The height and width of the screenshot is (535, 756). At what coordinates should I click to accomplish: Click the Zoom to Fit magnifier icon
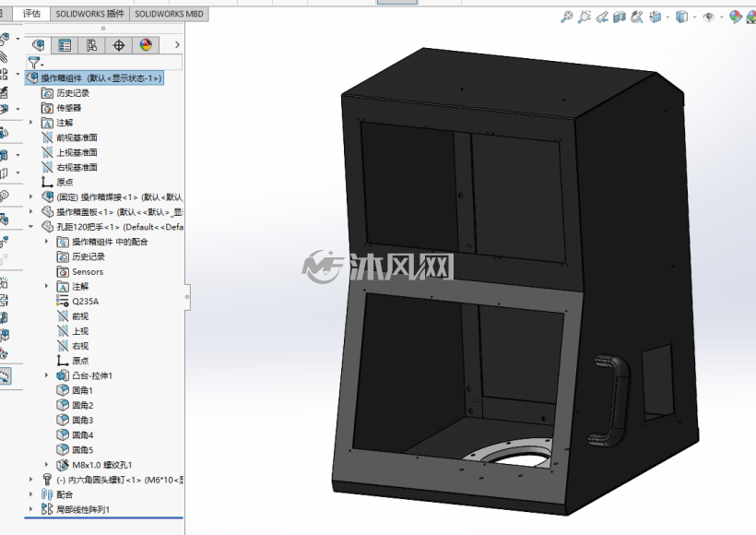click(x=566, y=18)
